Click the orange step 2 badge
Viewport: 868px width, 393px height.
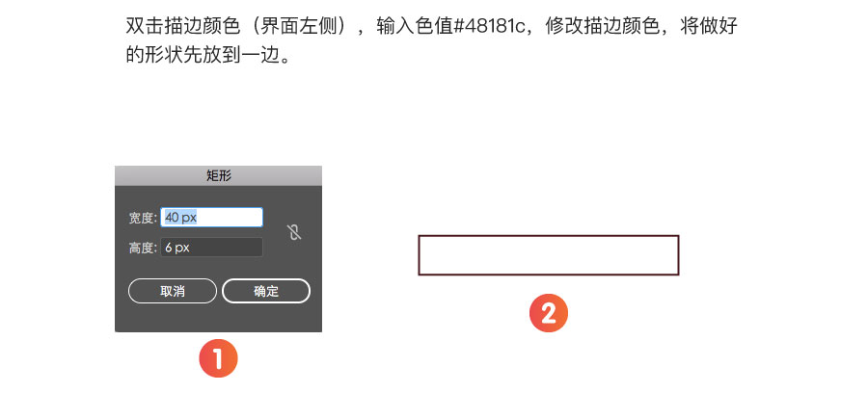pos(549,313)
